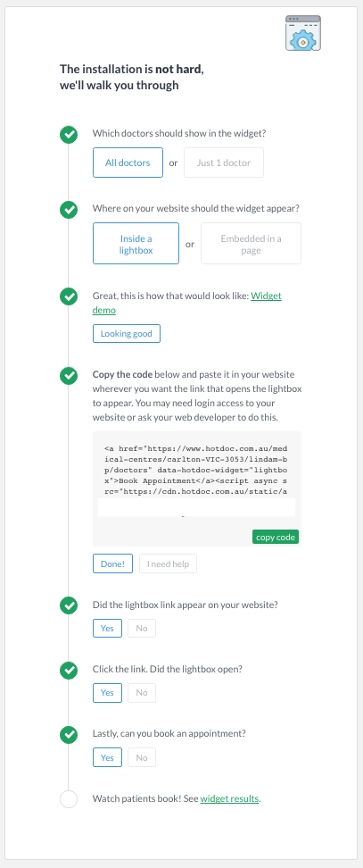Viewport: 363px width, 868px height.
Task: Click the I need help button
Action: [x=168, y=564]
